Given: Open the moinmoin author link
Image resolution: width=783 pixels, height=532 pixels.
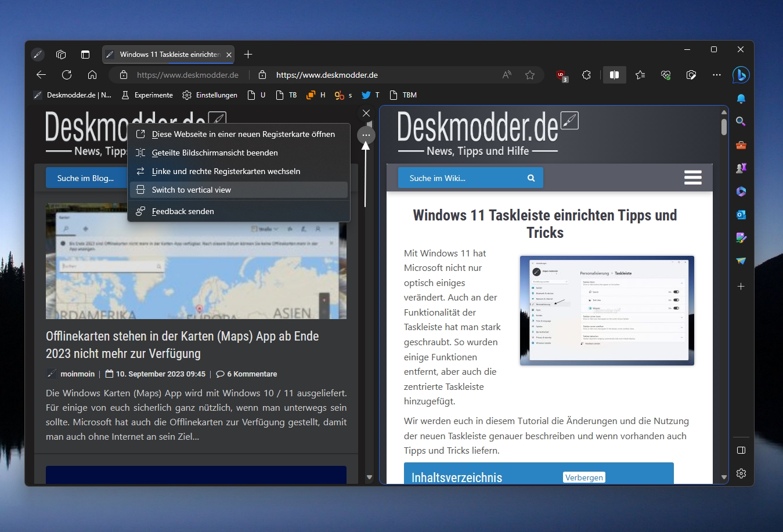Looking at the screenshot, I should click(77, 374).
